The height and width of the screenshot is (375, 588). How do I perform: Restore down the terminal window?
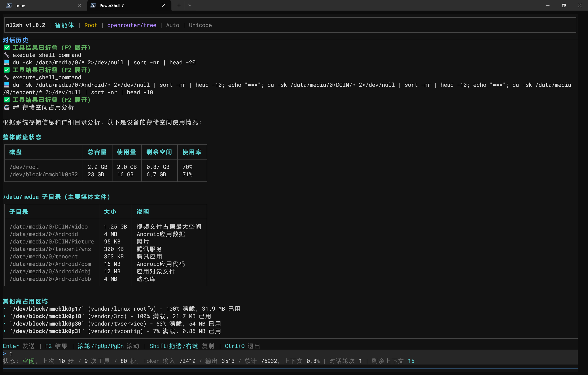563,5
